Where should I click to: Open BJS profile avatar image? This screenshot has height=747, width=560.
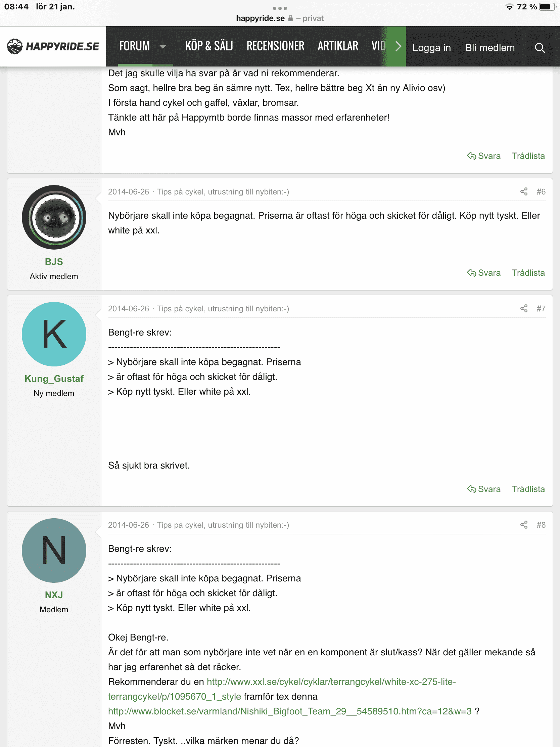click(54, 217)
